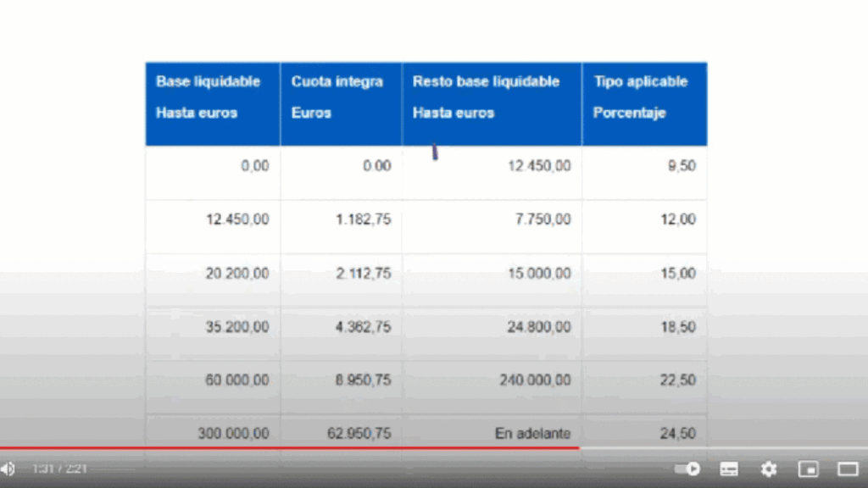868x488 pixels.
Task: Select the 35.200,00 base liquidable cell
Action: 213,334
